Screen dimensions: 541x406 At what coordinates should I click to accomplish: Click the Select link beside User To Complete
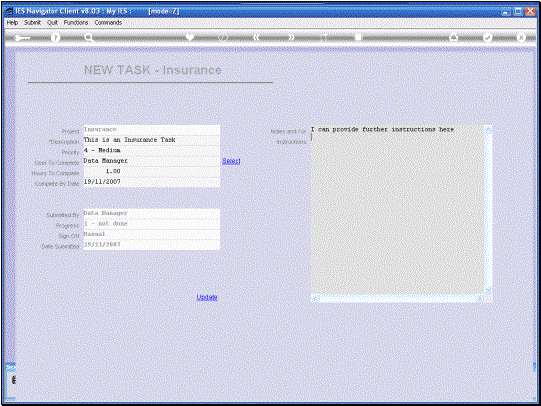click(231, 161)
